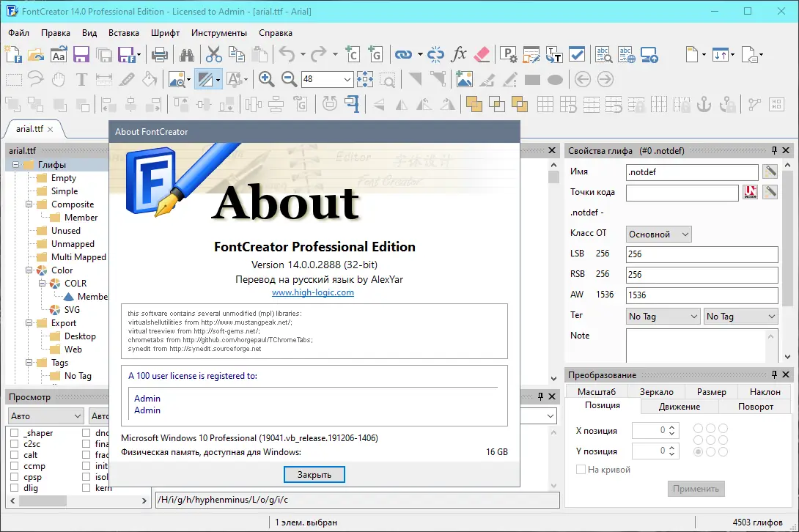Click the Print icon in toolbar
Viewport: 799px width, 532px height.
tap(160, 54)
